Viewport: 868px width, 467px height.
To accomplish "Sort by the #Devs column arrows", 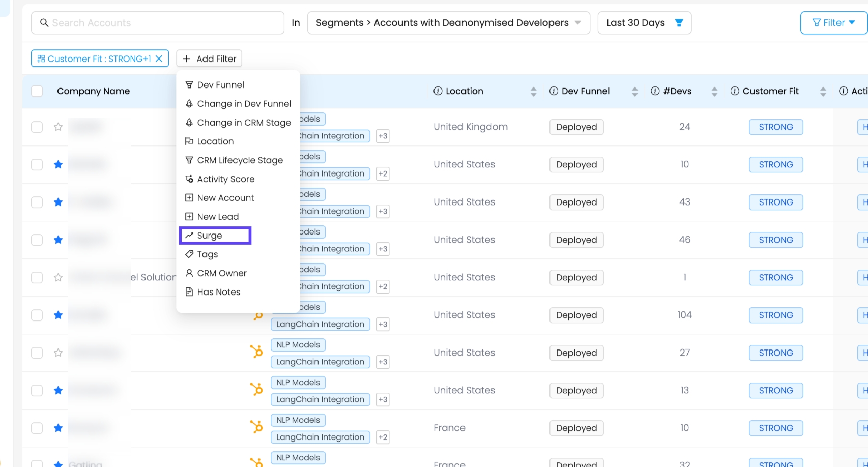I will point(714,92).
